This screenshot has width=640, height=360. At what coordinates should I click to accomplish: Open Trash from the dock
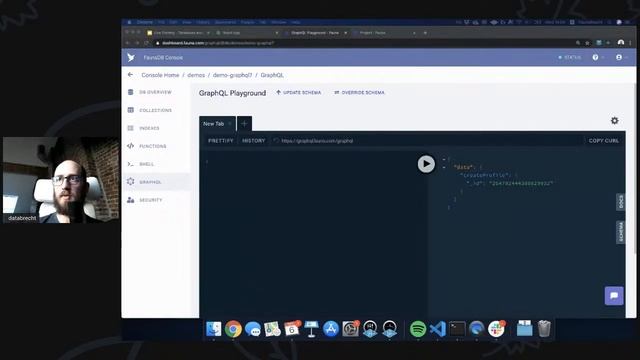click(x=544, y=329)
